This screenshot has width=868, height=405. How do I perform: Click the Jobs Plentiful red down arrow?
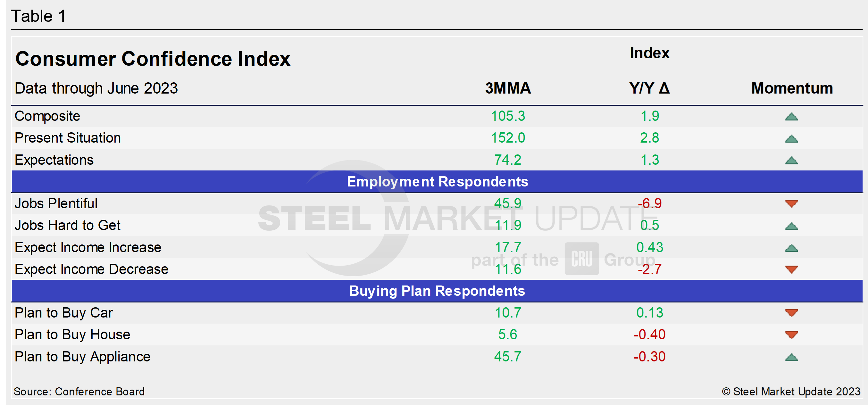[791, 203]
